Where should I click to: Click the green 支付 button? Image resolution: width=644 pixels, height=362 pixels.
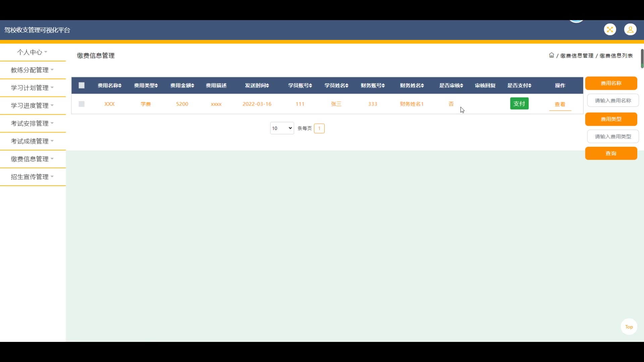[519, 104]
